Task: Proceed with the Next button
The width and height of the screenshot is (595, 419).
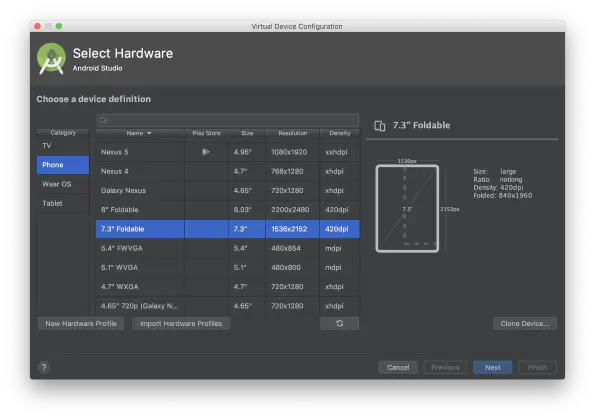Action: 493,367
